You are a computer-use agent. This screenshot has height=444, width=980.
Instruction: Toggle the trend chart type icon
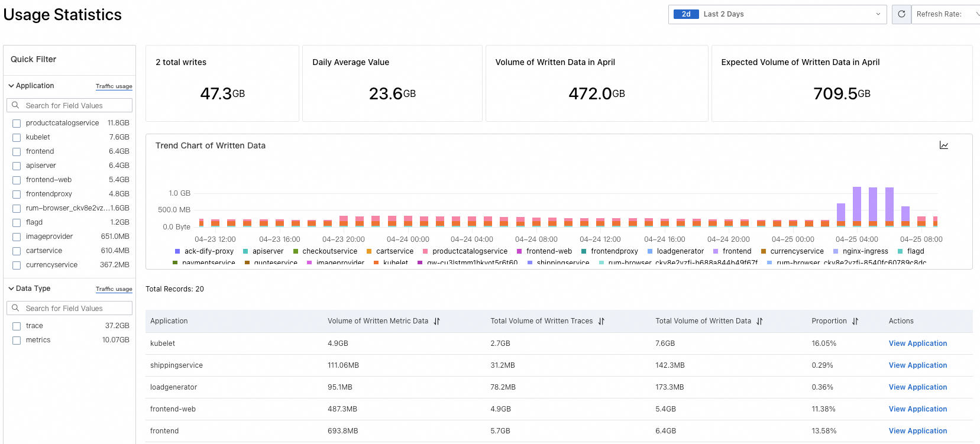[x=944, y=145]
